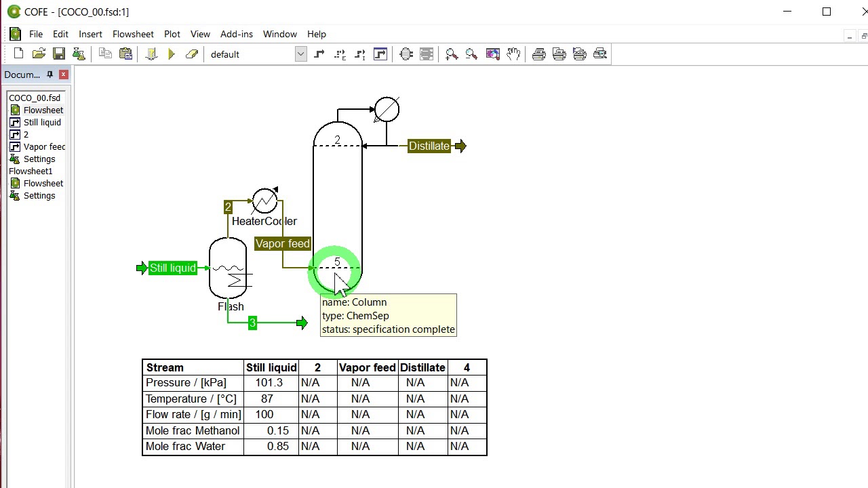The image size is (868, 488).
Task: Click the first printer icon in toolbar
Action: pyautogui.click(x=539, y=54)
